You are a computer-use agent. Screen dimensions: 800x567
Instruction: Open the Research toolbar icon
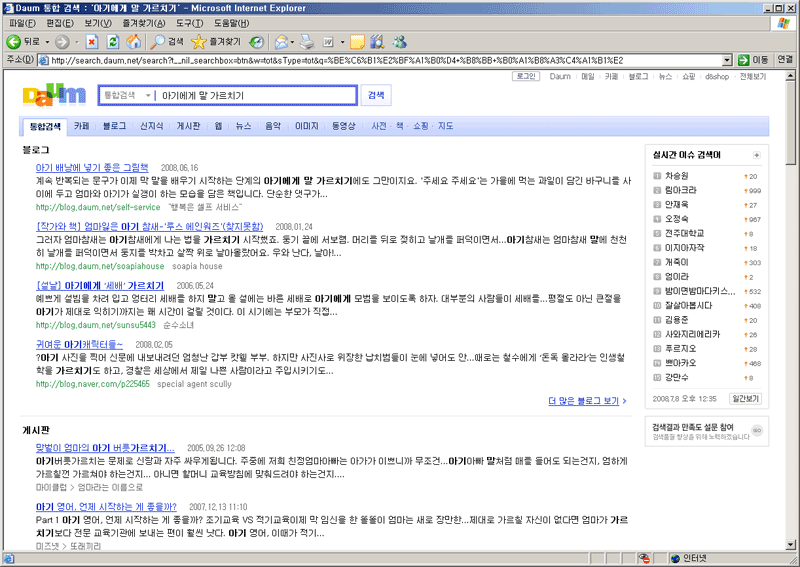[x=378, y=42]
